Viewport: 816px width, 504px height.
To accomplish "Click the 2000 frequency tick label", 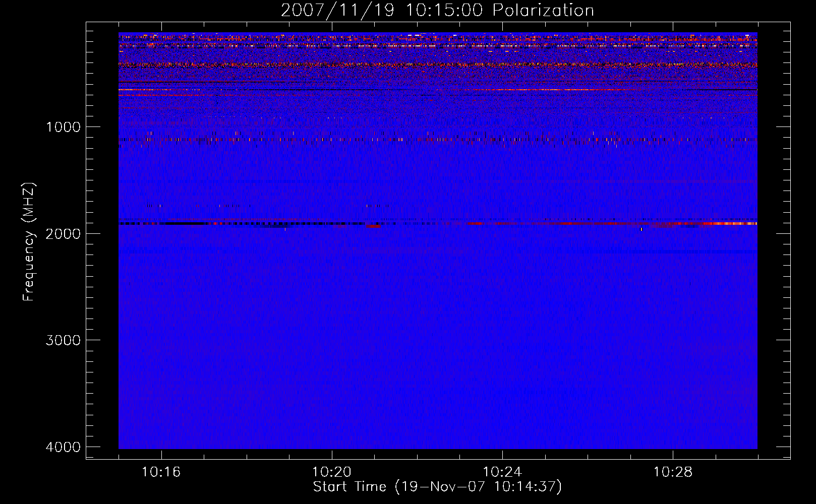I will (63, 233).
